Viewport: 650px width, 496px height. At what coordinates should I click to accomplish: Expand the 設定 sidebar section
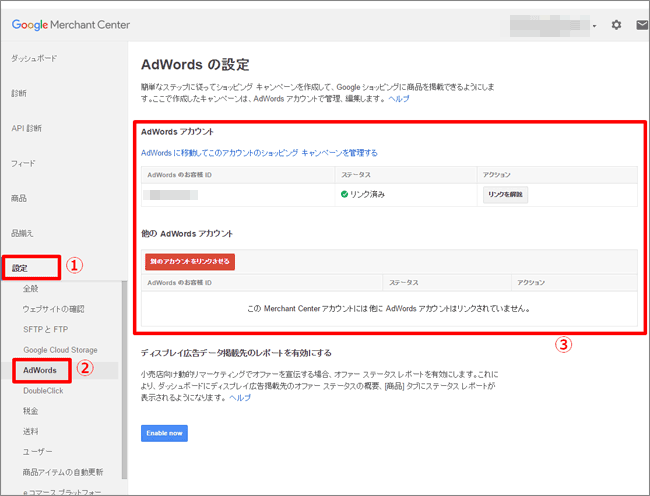coord(19,268)
